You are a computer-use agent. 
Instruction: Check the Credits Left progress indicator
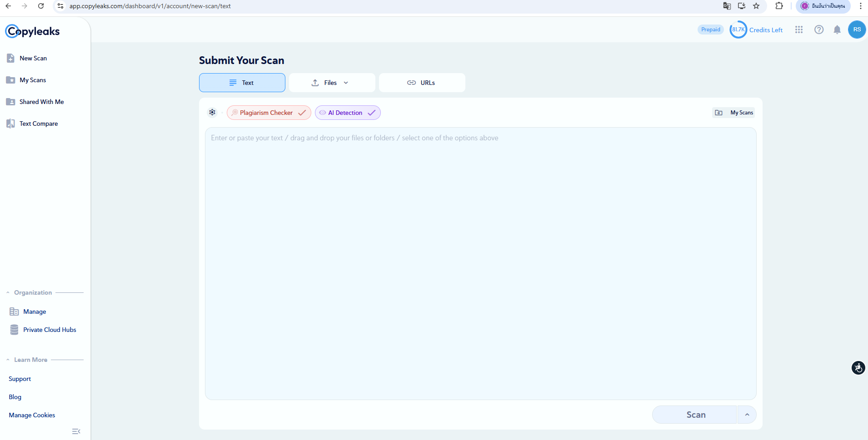coord(738,30)
